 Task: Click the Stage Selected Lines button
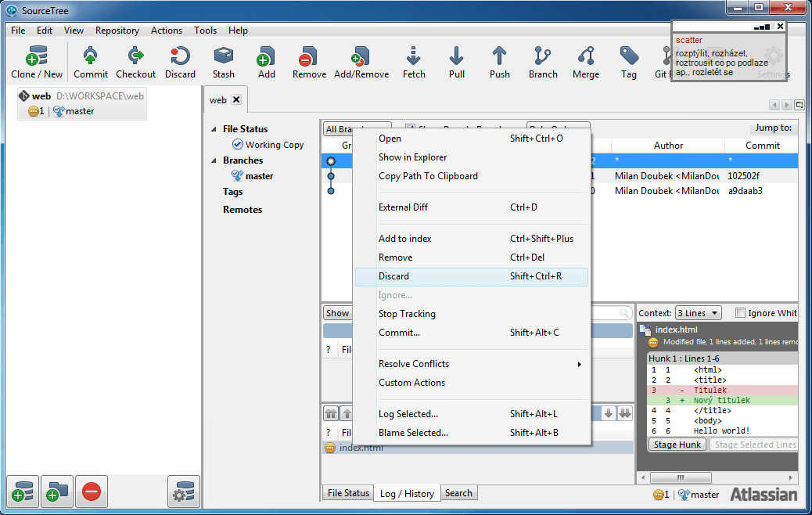(754, 445)
